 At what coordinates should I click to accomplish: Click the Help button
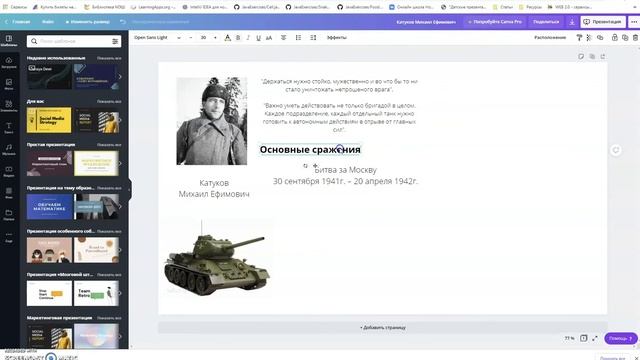tap(620, 338)
